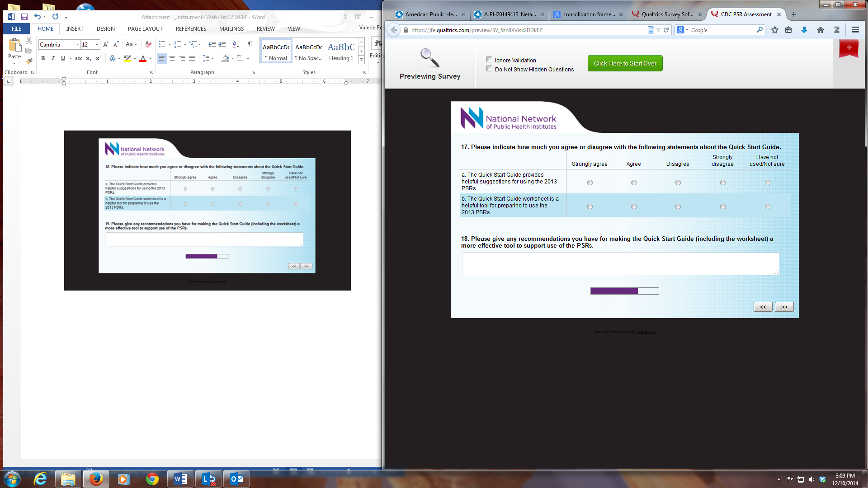Viewport: 868px width, 488px height.
Task: Click the survey progress bar
Action: pos(624,291)
